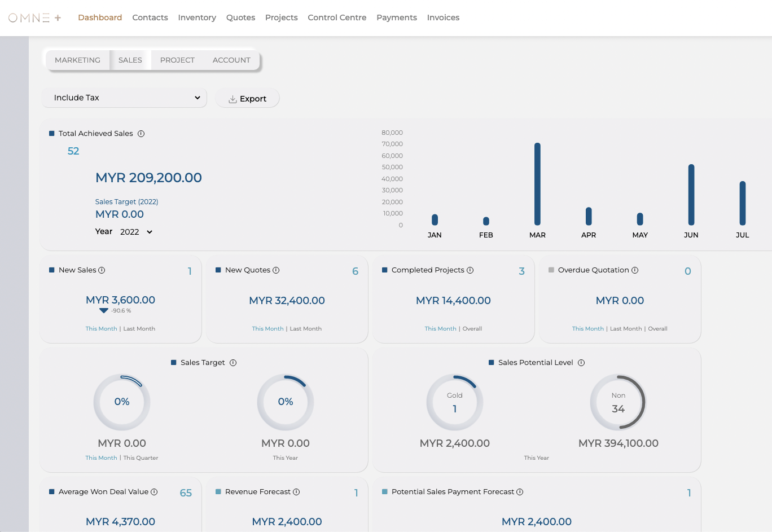Click info icon next to New Quotes
772x532 pixels.
coord(276,270)
